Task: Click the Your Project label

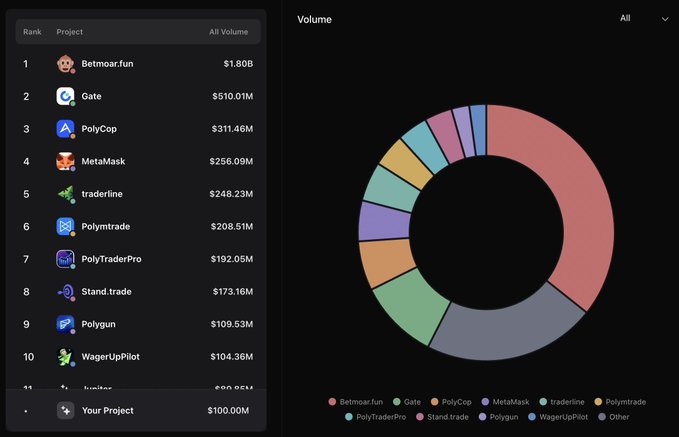Action: click(108, 410)
